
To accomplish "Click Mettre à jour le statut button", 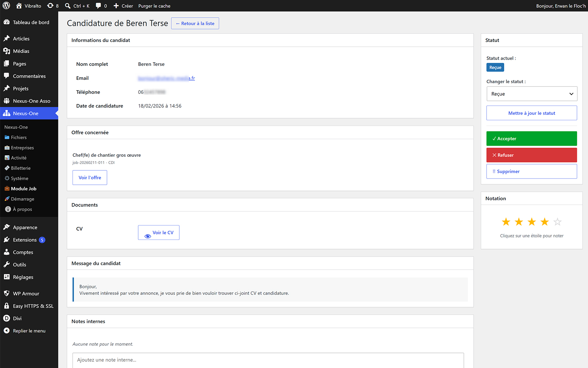I will (x=532, y=113).
